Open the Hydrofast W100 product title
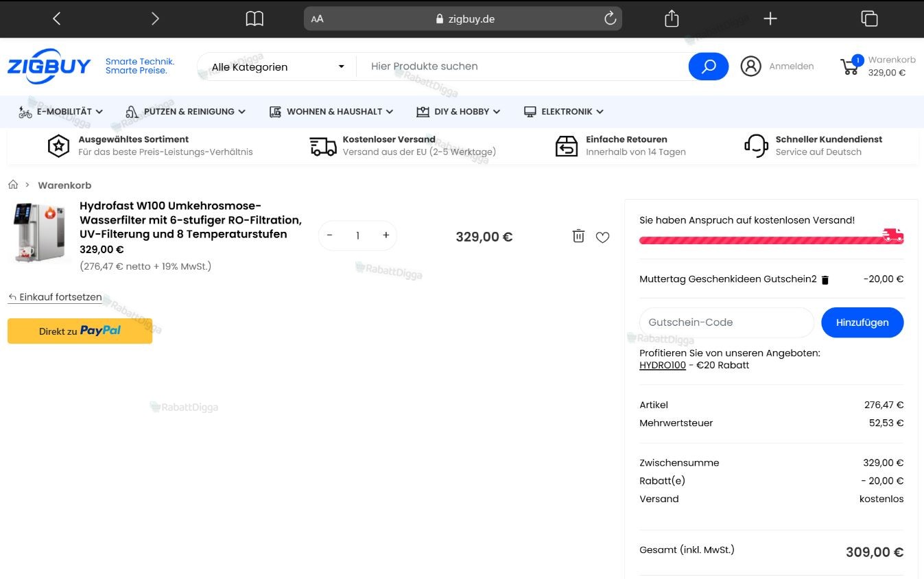Screen dimensions: 924x579 coord(191,220)
